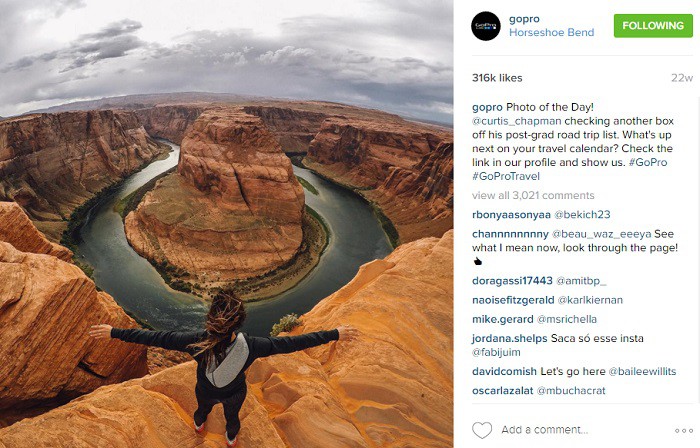The height and width of the screenshot is (448, 700).
Task: Open davidcomish's profile
Action: (504, 371)
